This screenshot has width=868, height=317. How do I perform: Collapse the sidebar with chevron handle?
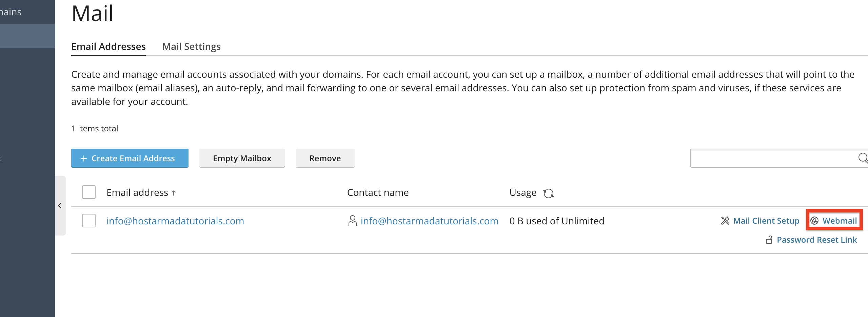pyautogui.click(x=60, y=206)
